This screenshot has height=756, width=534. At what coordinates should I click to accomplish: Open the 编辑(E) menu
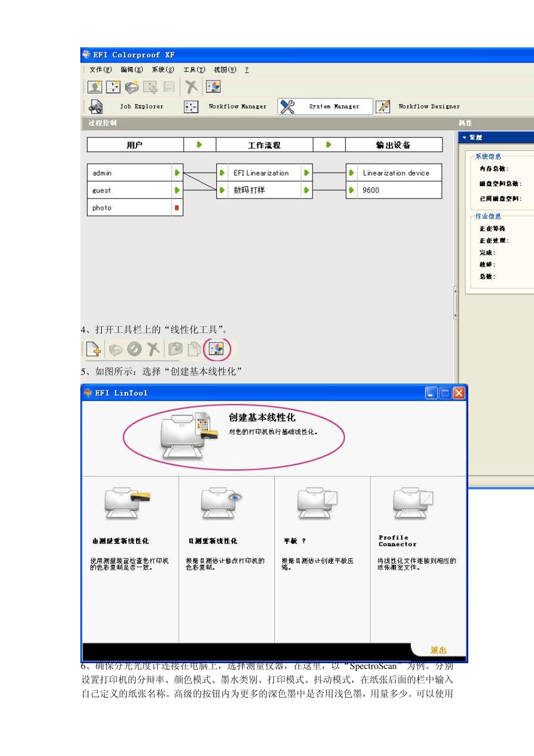point(132,70)
